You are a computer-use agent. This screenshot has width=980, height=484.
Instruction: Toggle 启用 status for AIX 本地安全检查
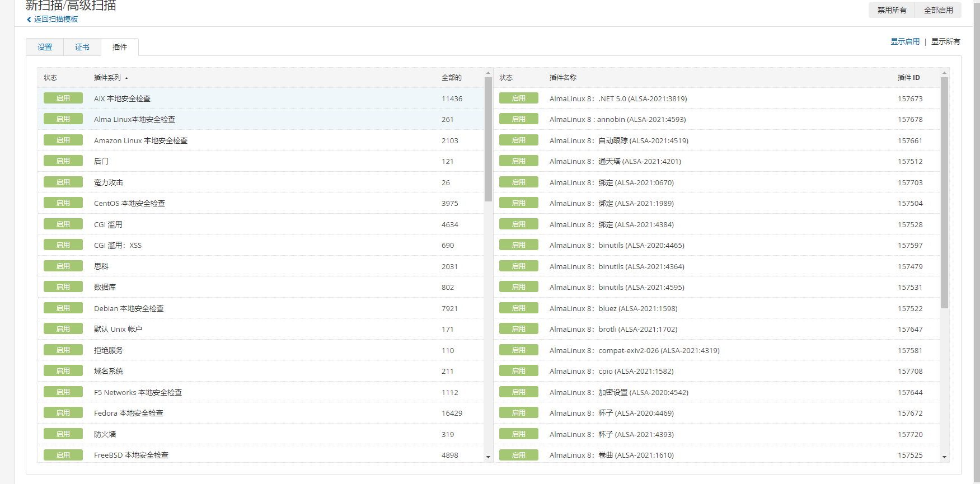(x=63, y=98)
